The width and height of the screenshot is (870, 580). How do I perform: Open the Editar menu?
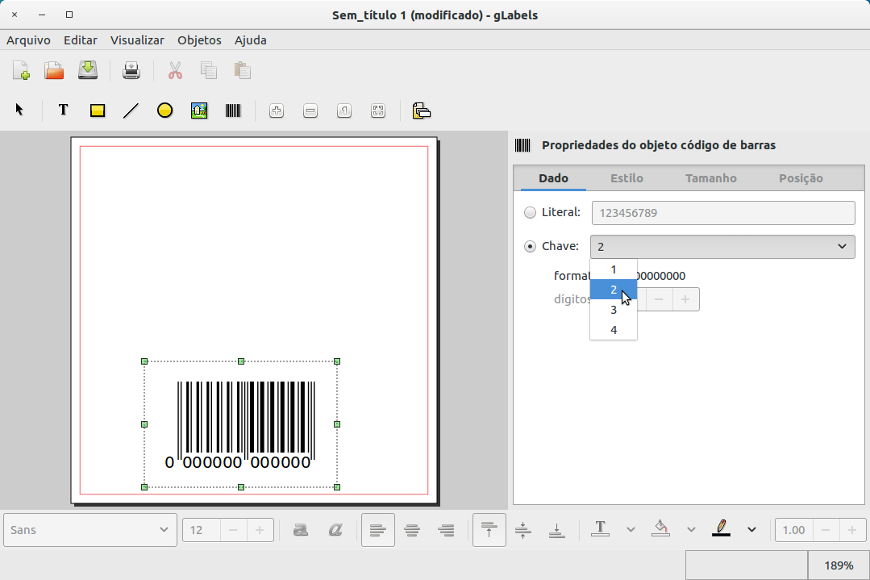pyautogui.click(x=80, y=41)
